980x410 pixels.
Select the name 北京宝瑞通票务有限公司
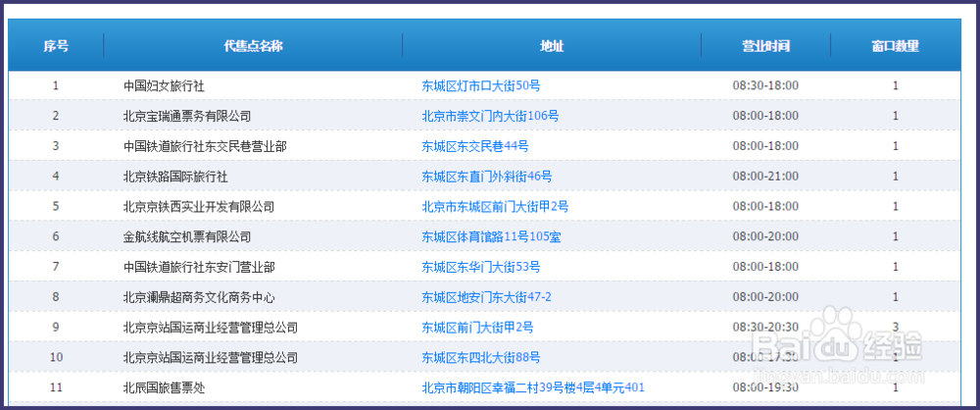[x=187, y=116]
